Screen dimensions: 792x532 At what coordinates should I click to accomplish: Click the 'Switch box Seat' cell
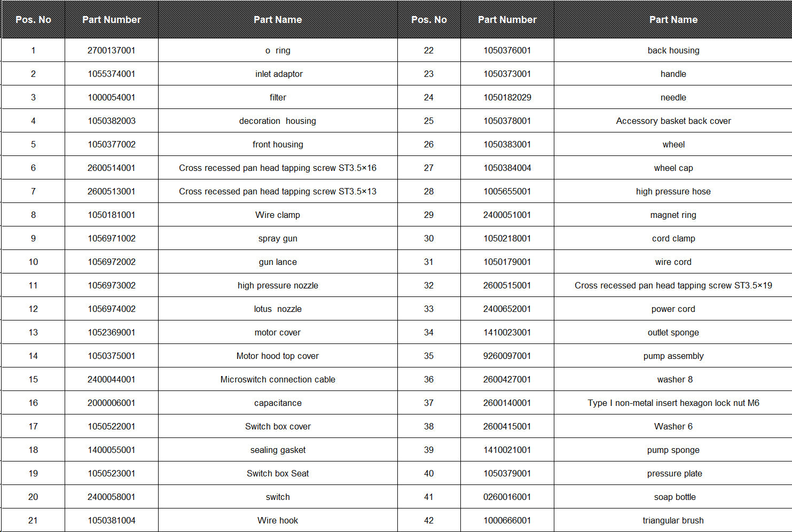(278, 473)
